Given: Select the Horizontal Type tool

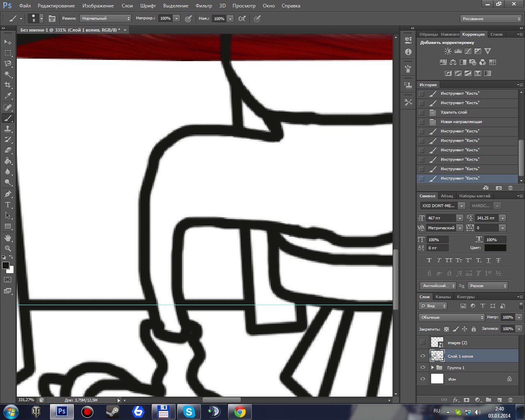Looking at the screenshot, I should [8, 205].
